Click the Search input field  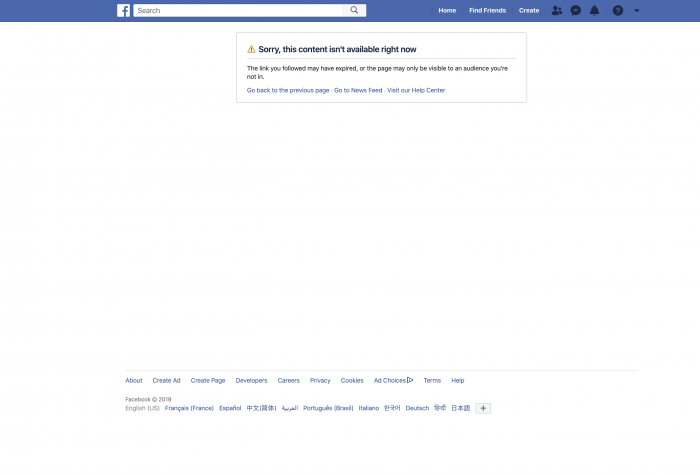238,10
